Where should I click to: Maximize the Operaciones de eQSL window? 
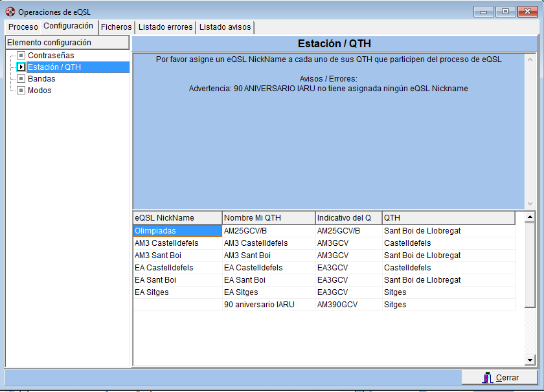505,12
